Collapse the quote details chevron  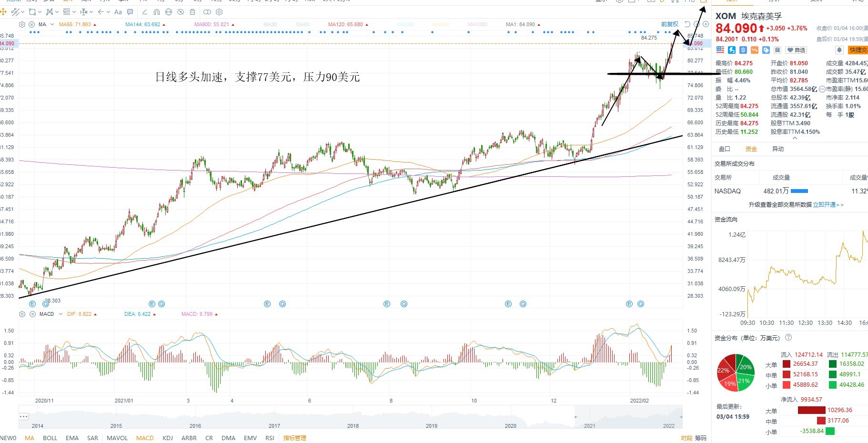pos(795,138)
